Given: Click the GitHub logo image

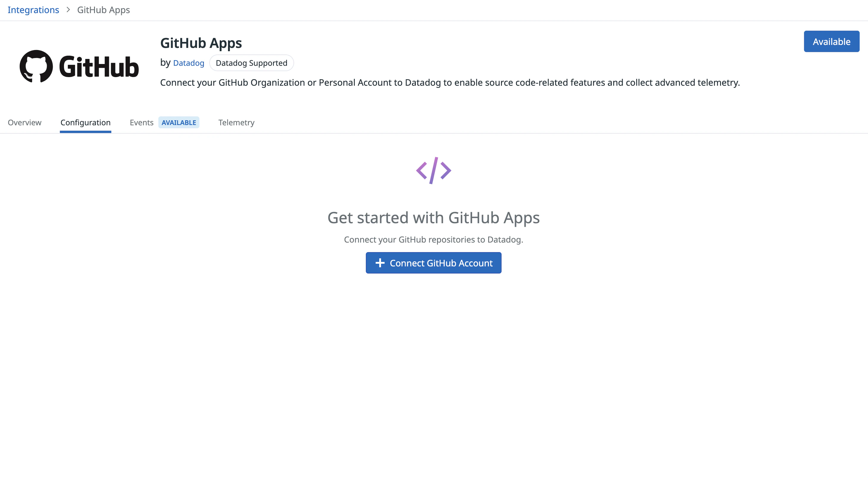Looking at the screenshot, I should [79, 66].
